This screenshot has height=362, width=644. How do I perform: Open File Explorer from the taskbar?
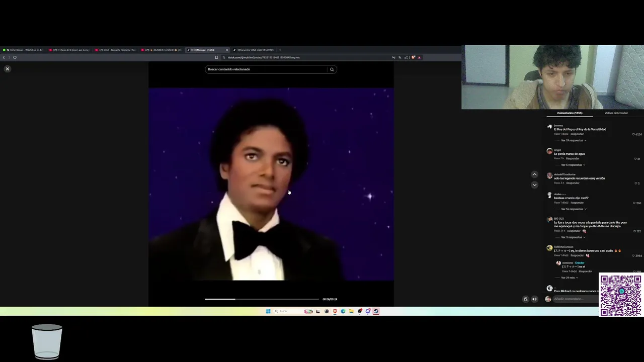click(351, 311)
